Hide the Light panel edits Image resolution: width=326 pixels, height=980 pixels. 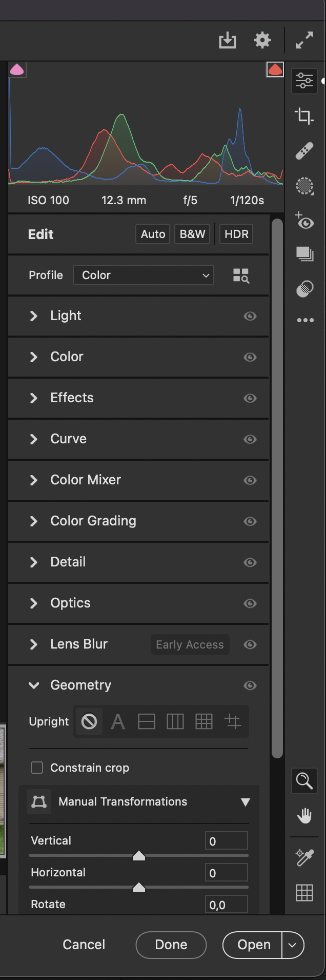[x=250, y=316]
